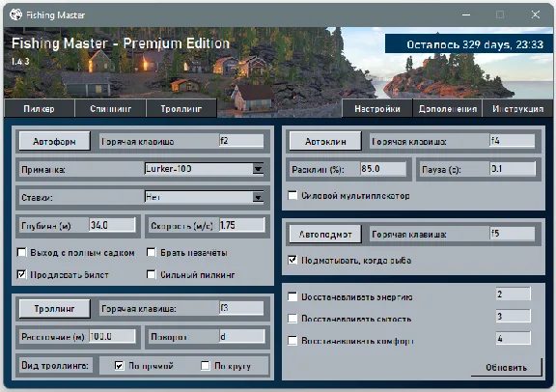Expand the Ставки dropdown list

(258, 197)
